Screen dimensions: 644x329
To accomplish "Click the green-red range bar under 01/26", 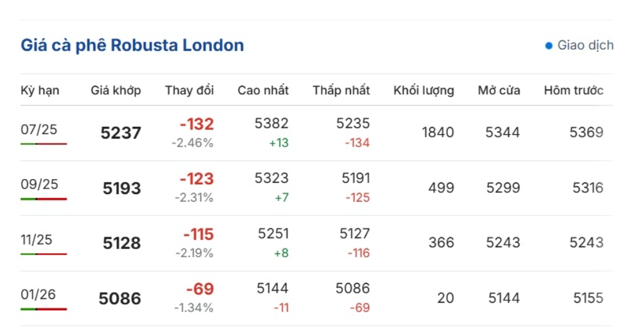I will pyautogui.click(x=44, y=309).
